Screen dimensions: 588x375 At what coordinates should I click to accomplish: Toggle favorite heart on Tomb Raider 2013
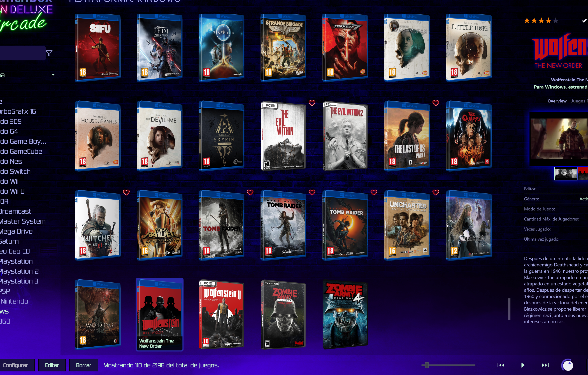coord(250,192)
